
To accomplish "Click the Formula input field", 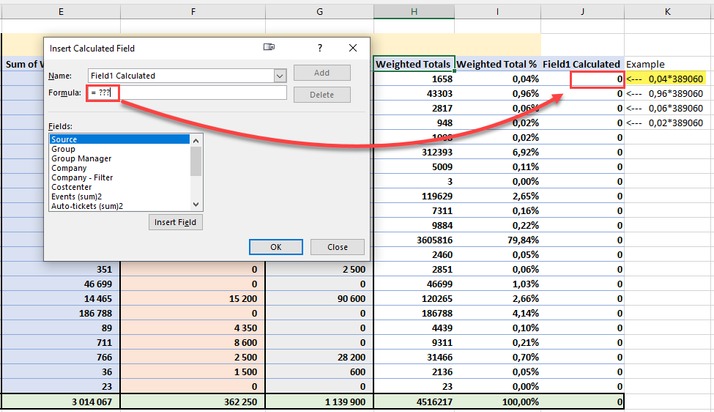I will 187,92.
